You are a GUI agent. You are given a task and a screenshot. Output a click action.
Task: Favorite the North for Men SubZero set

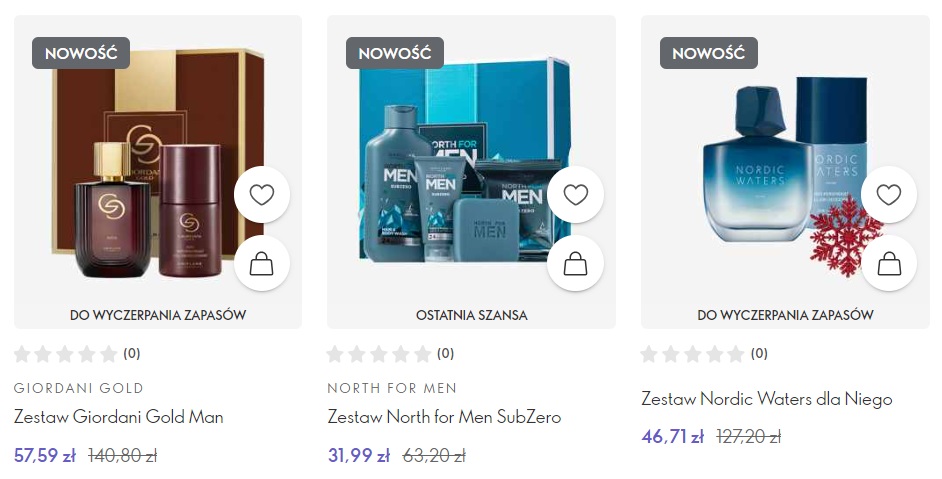[576, 195]
